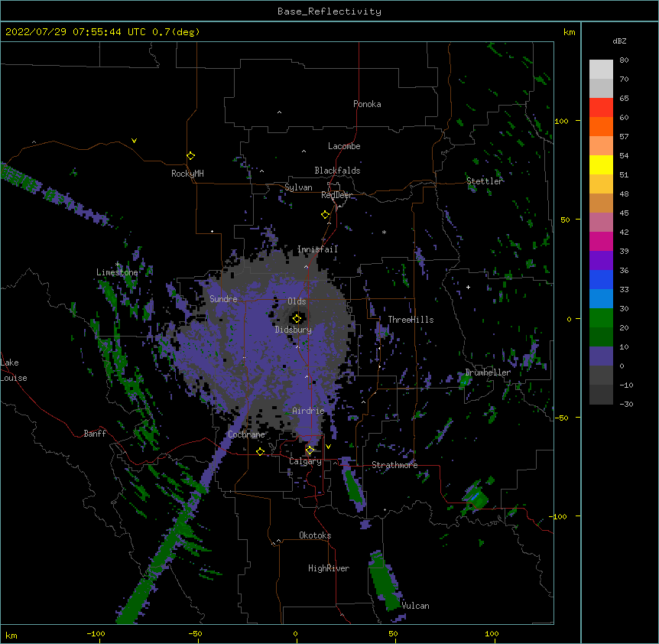Image resolution: width=659 pixels, height=644 pixels.
Task: Click the Cochrane label
Action: 246,434
